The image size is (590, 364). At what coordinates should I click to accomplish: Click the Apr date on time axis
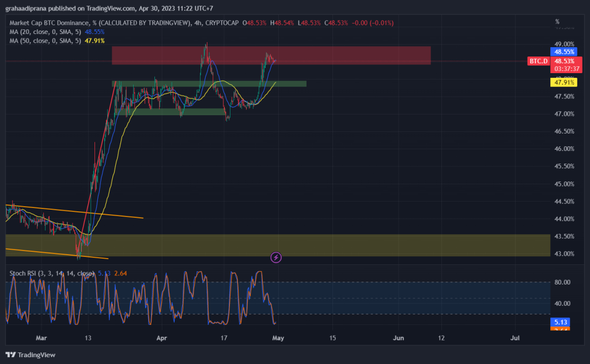click(x=161, y=338)
